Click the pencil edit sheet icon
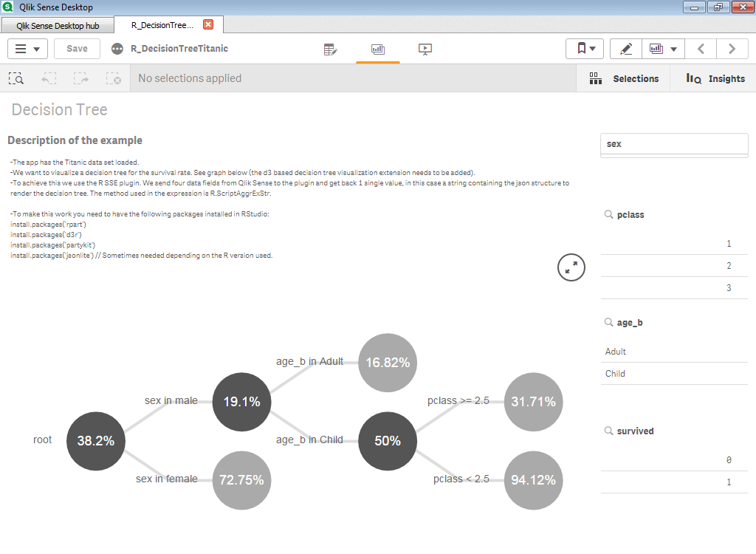756x554 pixels. coord(626,49)
